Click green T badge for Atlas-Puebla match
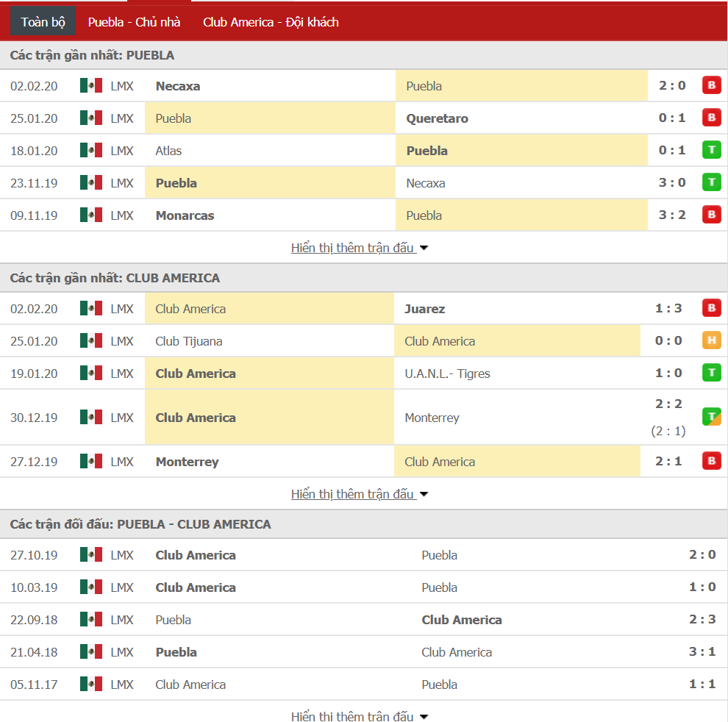The height and width of the screenshot is (722, 728). coord(711,150)
